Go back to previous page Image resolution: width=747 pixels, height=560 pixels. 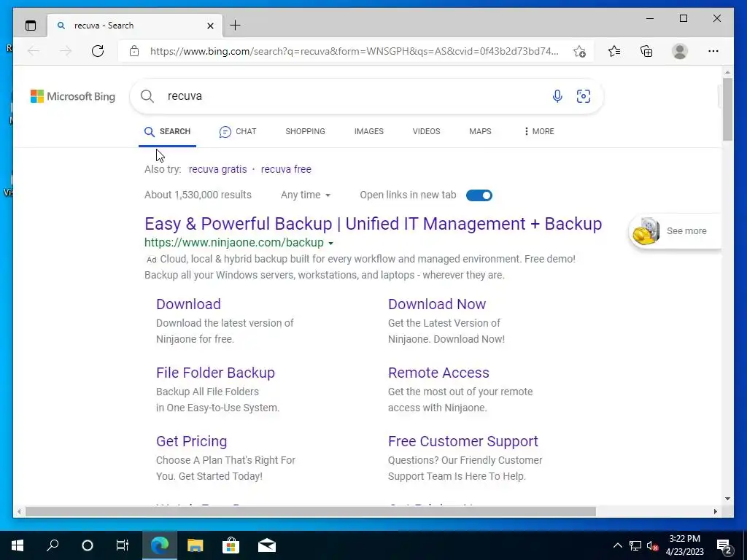[34, 51]
